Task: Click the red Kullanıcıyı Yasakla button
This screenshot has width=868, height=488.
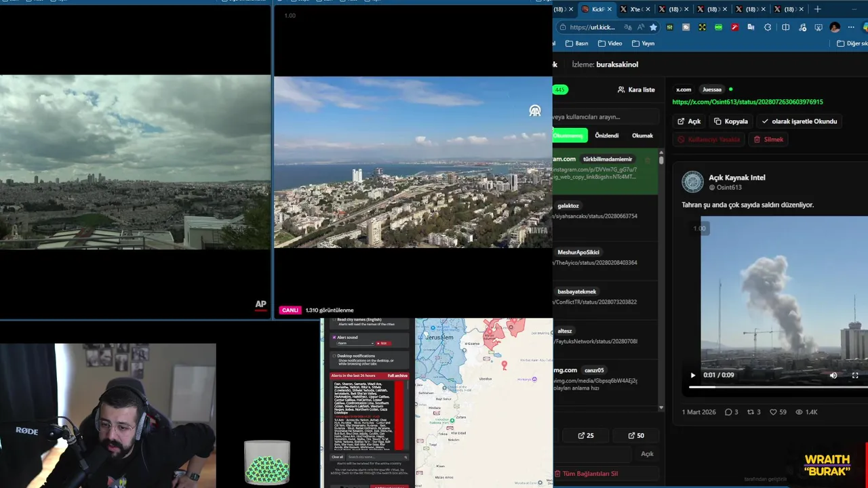Action: 709,139
